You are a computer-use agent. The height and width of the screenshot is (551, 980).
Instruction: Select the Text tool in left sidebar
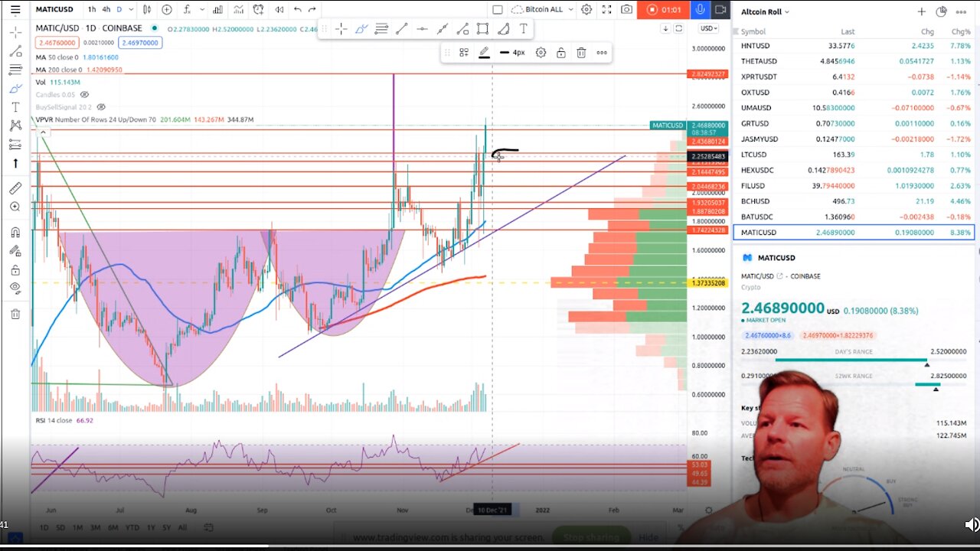[x=15, y=107]
